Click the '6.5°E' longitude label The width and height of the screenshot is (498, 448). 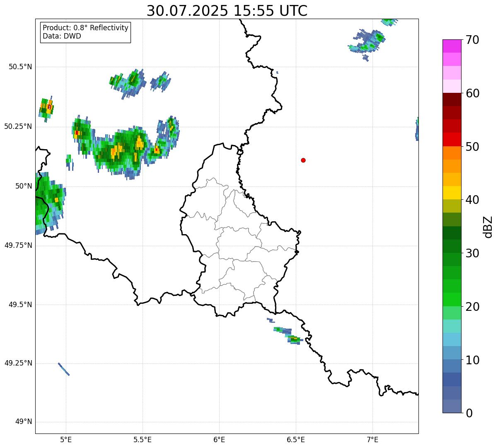click(296, 439)
